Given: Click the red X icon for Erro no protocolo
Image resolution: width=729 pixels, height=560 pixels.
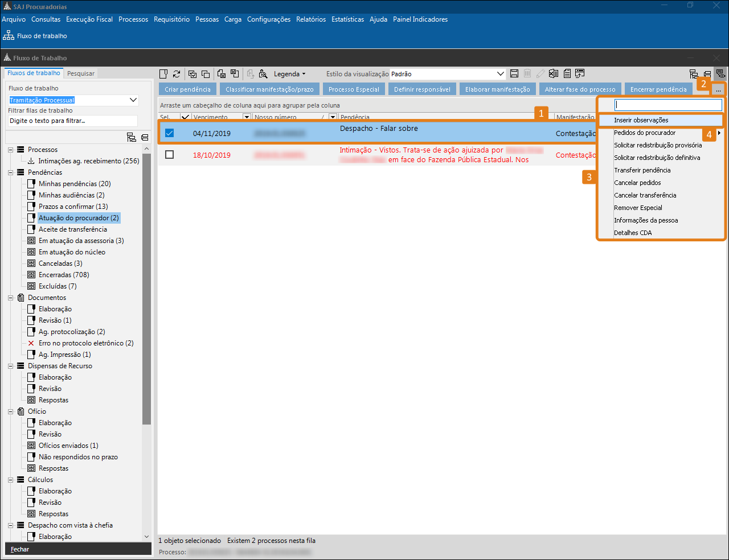Looking at the screenshot, I should click(x=31, y=343).
